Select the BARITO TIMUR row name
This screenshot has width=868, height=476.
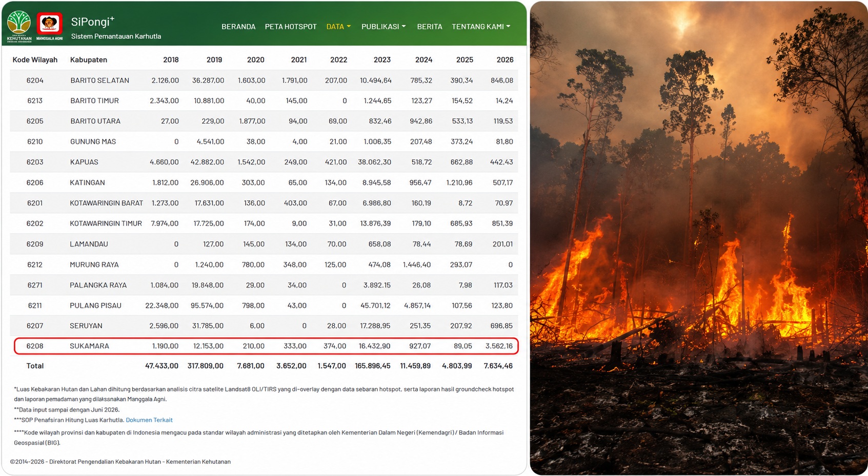click(94, 101)
